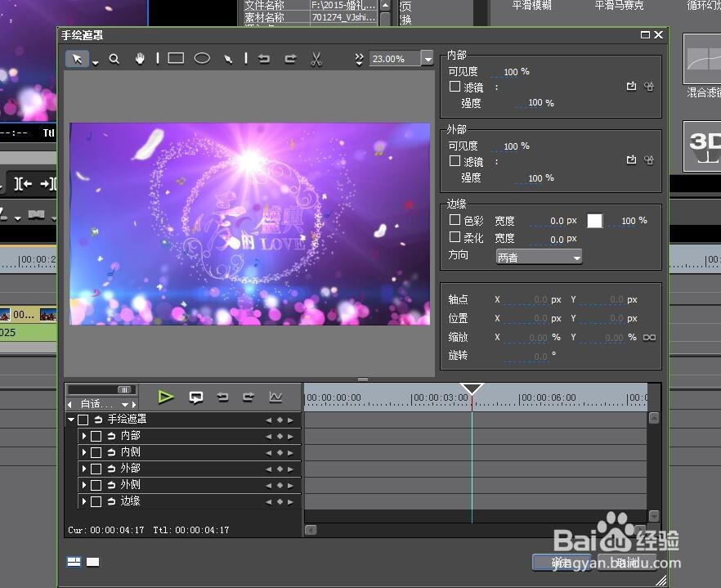Screen dimensions: 721x588
Task: Enable keyframes checkbox for 外侧
Action: pos(96,486)
